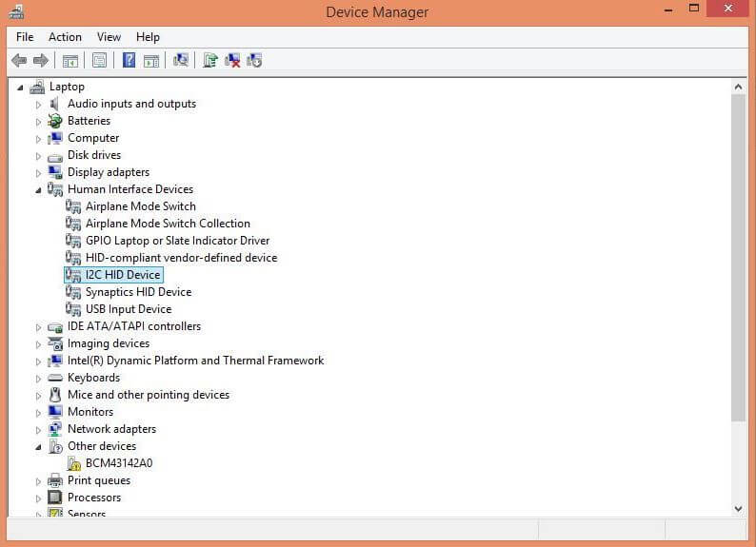756x547 pixels.
Task: Minimize the Device Manager window
Action: pyautogui.click(x=668, y=10)
